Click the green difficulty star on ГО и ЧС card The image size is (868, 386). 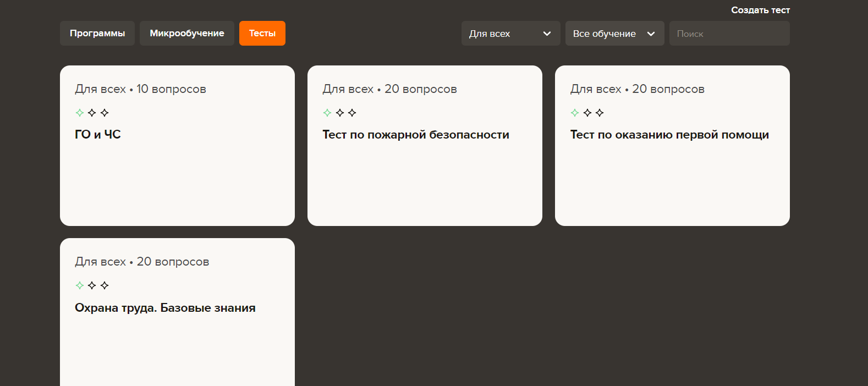tap(80, 113)
